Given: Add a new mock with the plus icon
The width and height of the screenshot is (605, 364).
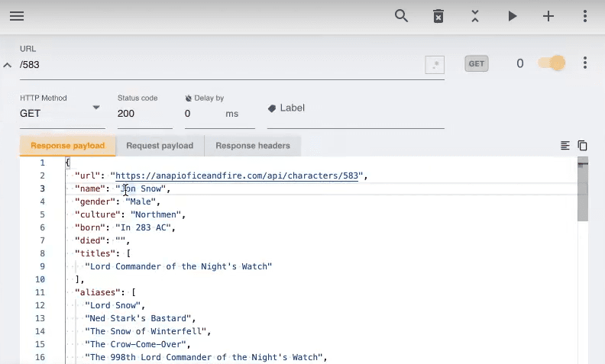Looking at the screenshot, I should click(548, 16).
